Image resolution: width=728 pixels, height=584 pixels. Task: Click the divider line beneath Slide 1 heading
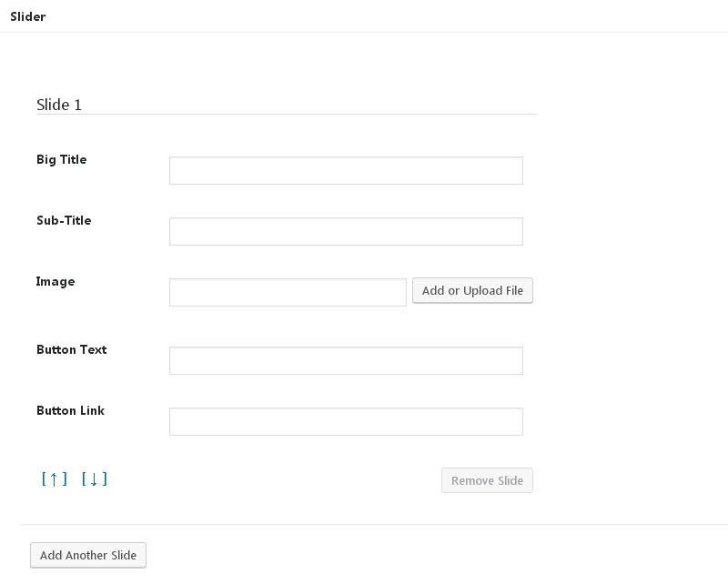287,114
